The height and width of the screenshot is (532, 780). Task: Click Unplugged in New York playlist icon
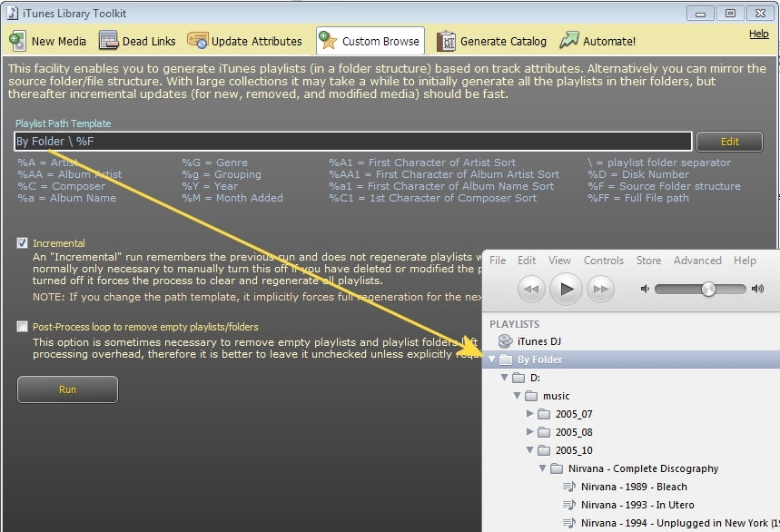569,523
